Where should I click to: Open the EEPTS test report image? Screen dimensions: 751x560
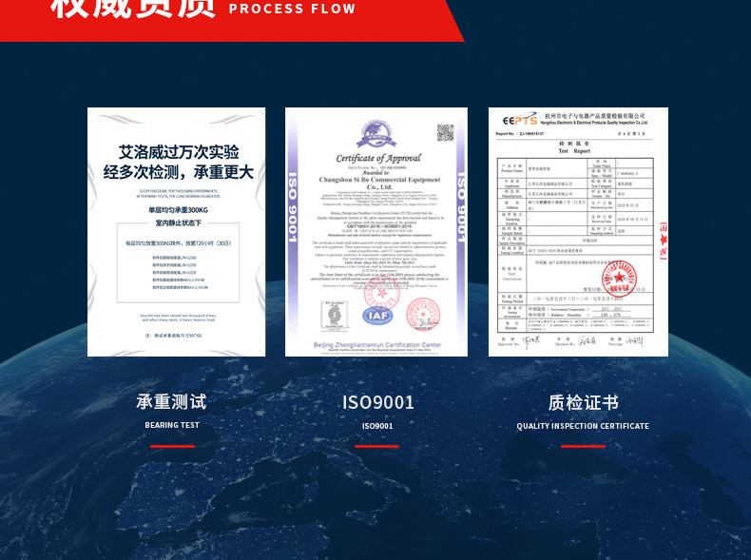click(578, 232)
